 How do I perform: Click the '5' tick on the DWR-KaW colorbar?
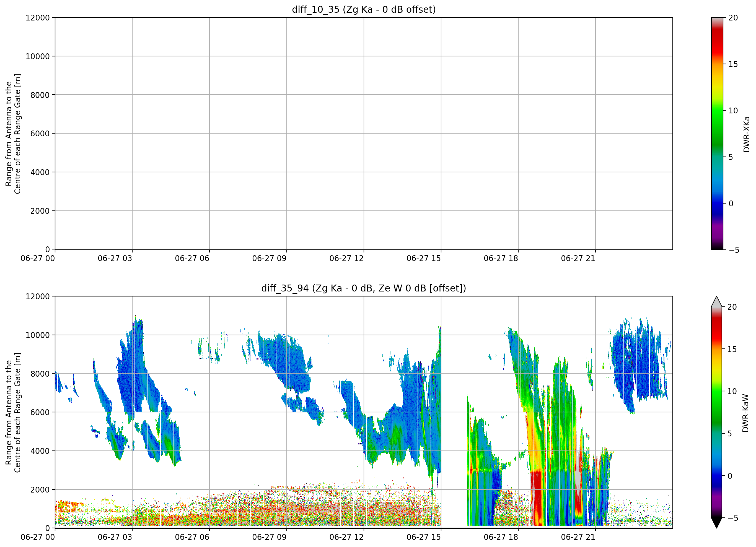click(730, 433)
